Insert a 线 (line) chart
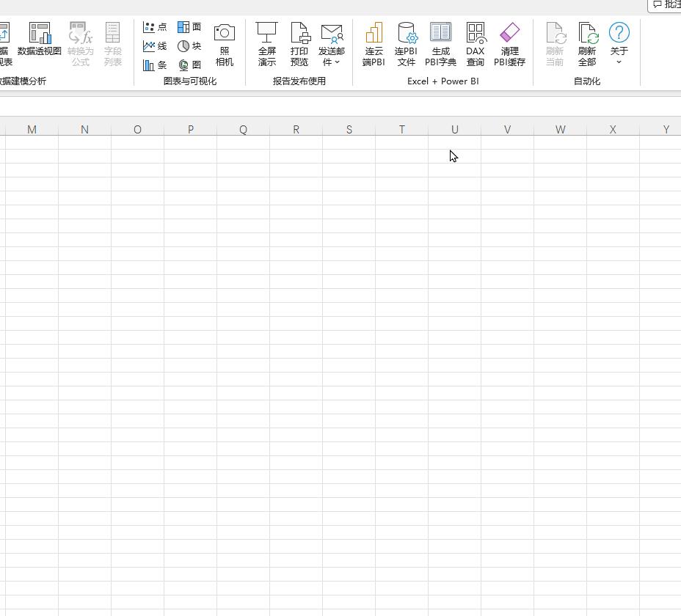 (x=154, y=45)
